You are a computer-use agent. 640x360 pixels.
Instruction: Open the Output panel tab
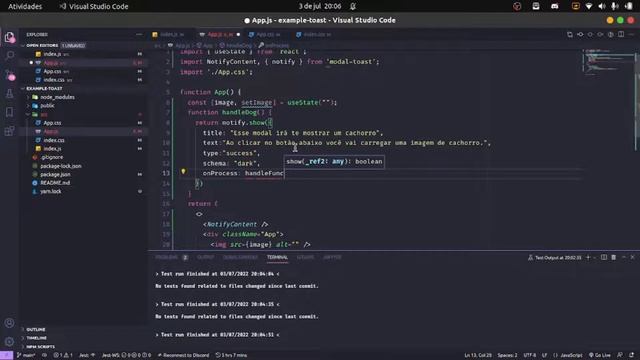pos(205,258)
